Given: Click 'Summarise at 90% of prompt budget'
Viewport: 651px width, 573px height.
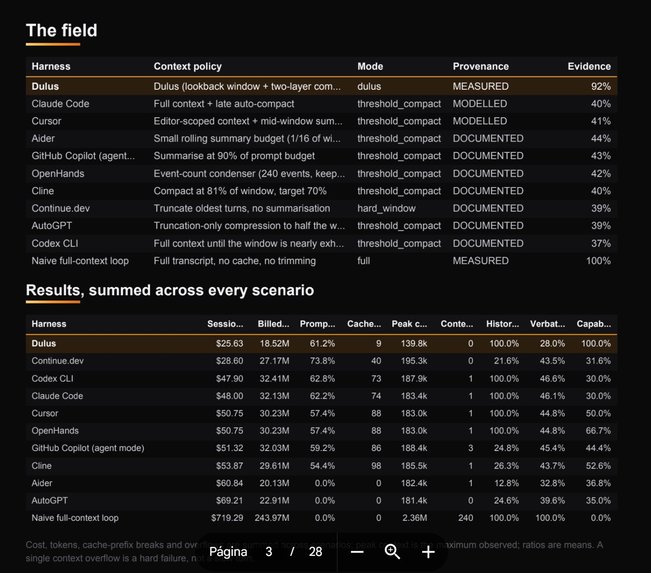Looking at the screenshot, I should (234, 156).
